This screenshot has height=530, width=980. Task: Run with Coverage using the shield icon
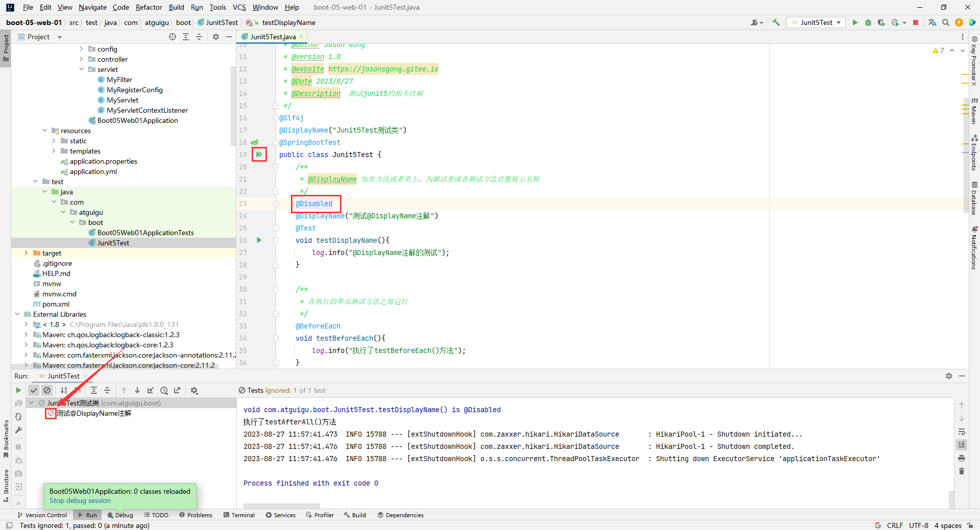[881, 22]
